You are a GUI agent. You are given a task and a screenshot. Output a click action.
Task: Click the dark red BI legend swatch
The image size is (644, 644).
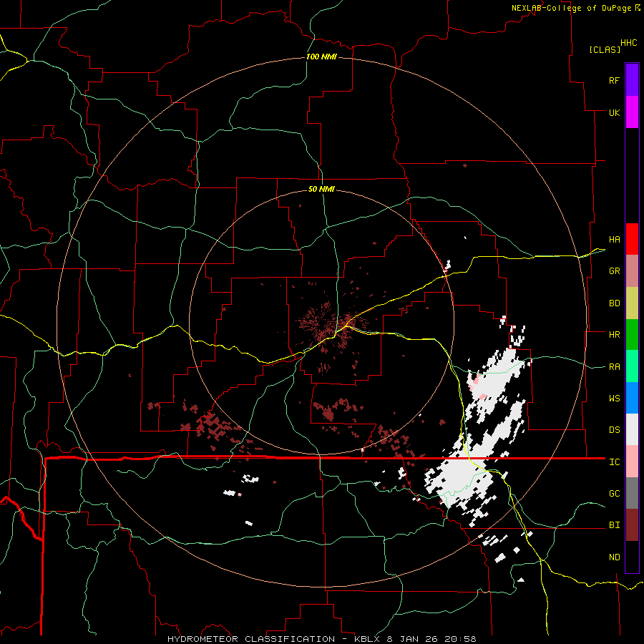click(632, 525)
